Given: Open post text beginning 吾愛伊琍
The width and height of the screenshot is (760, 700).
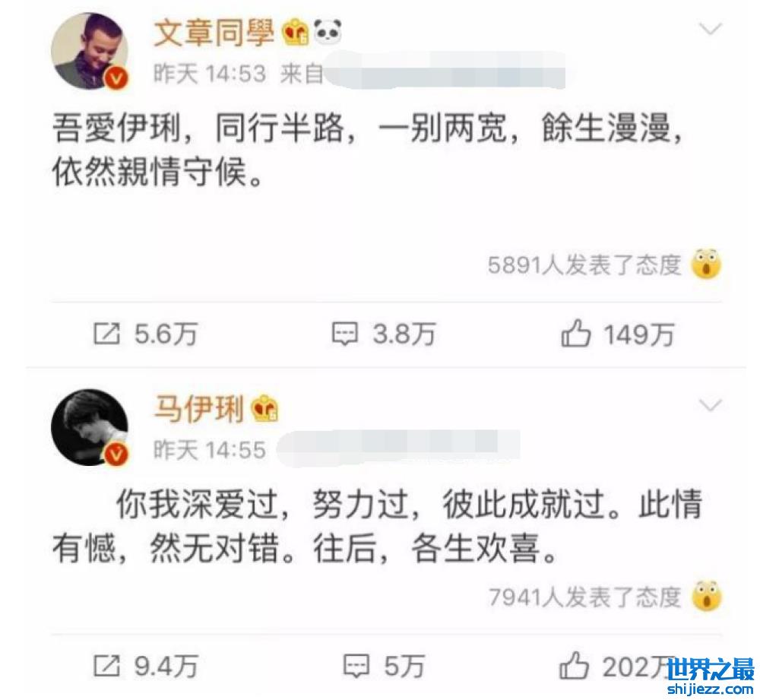Looking at the screenshot, I should [x=367, y=150].
